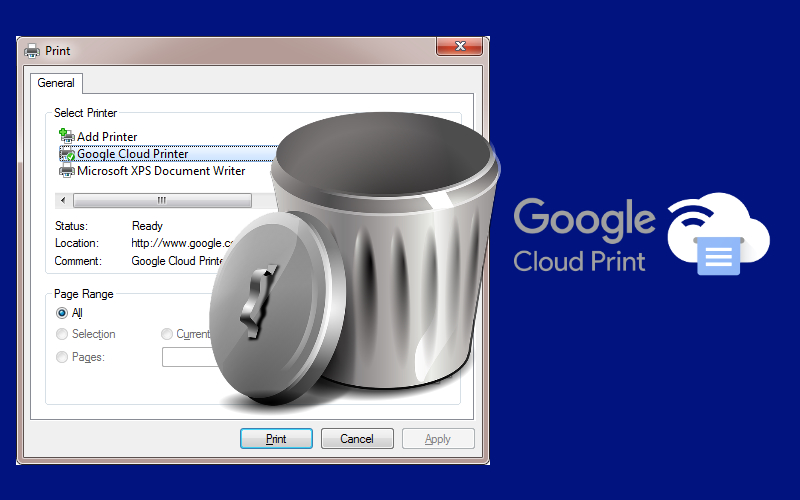
Task: Choose the Current page radio button
Action: point(166,334)
